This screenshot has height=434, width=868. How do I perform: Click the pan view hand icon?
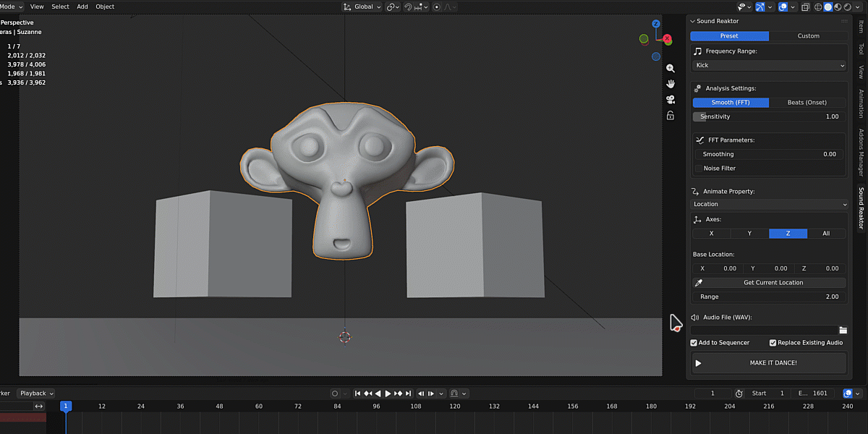point(671,84)
